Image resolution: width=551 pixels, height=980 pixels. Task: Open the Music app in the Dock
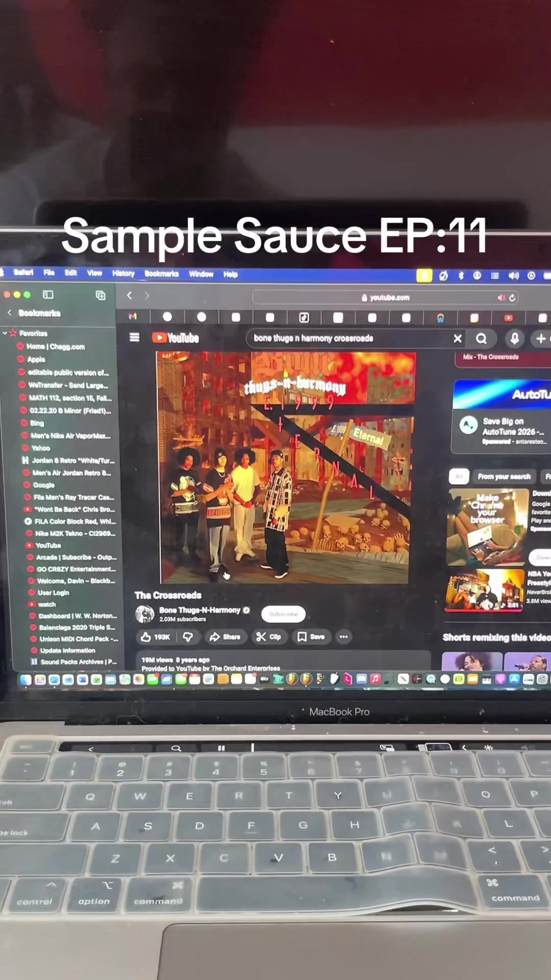(375, 679)
